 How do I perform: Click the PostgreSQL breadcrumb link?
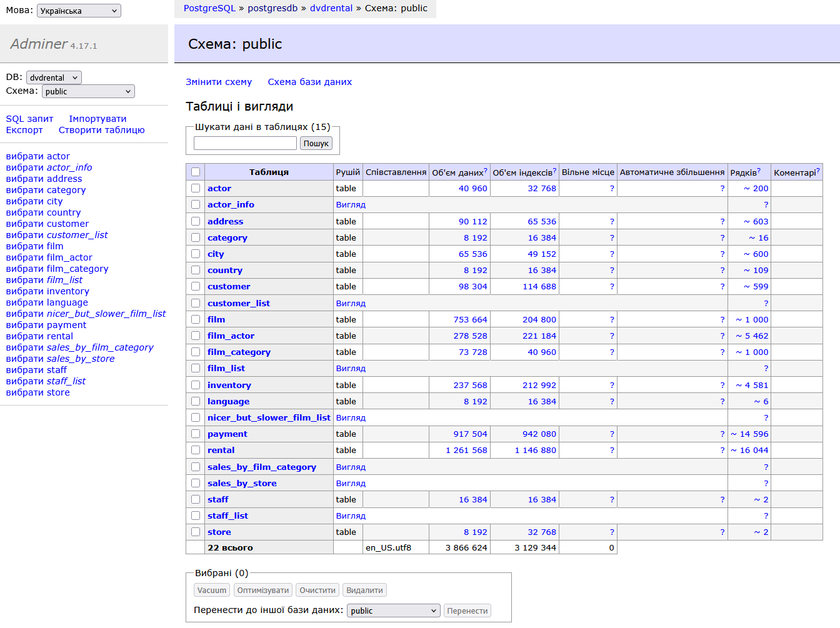click(209, 8)
